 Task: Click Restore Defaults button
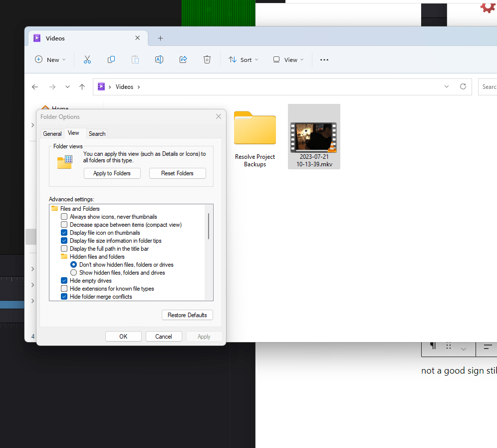coord(187,315)
